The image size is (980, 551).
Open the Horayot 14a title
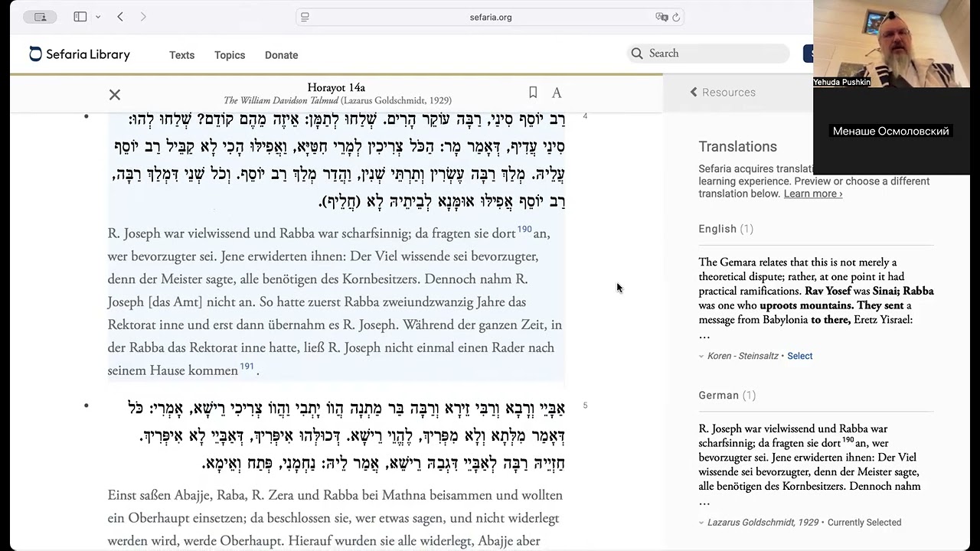coord(336,87)
